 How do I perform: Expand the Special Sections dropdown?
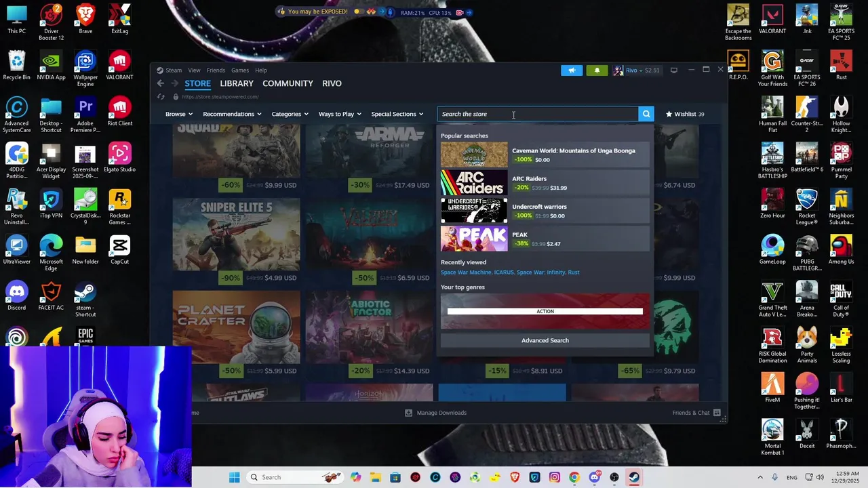click(x=397, y=114)
